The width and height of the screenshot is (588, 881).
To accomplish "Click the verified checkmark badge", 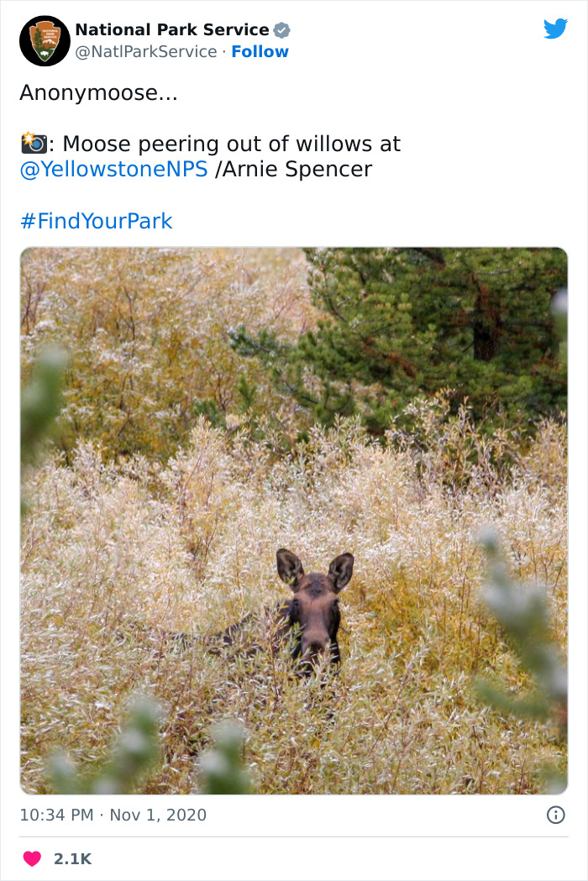I will (282, 29).
